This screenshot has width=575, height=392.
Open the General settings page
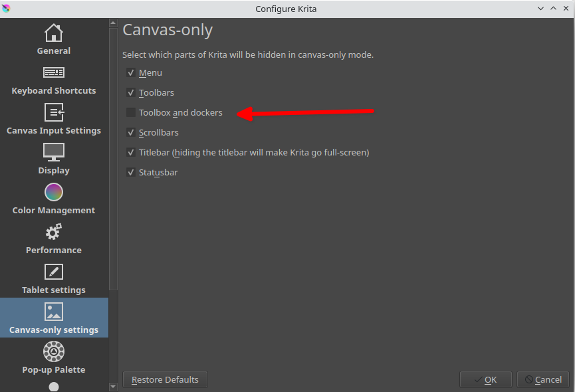54,39
